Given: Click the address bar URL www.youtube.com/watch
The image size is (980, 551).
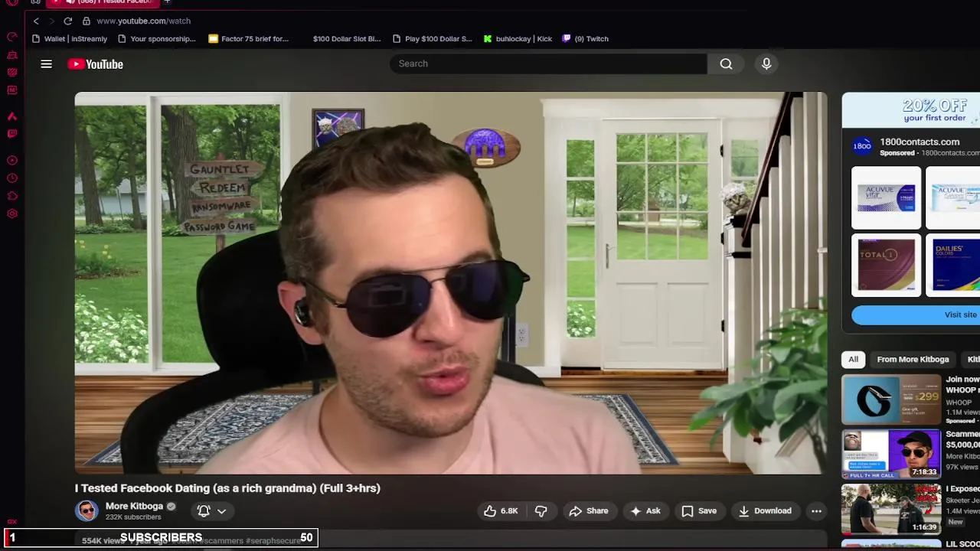Looking at the screenshot, I should click(x=144, y=21).
